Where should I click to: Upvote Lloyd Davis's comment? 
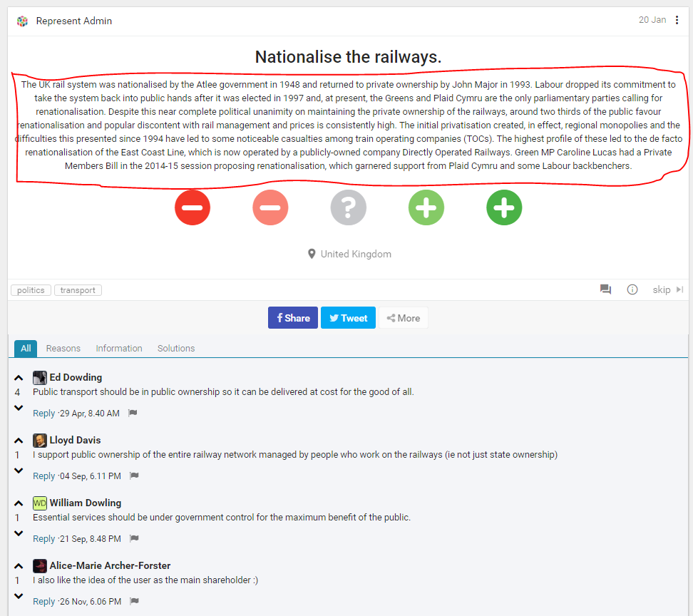[x=19, y=441]
